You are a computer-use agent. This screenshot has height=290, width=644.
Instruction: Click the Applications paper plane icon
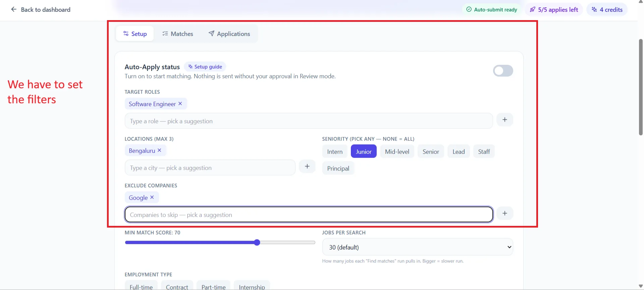click(x=211, y=33)
